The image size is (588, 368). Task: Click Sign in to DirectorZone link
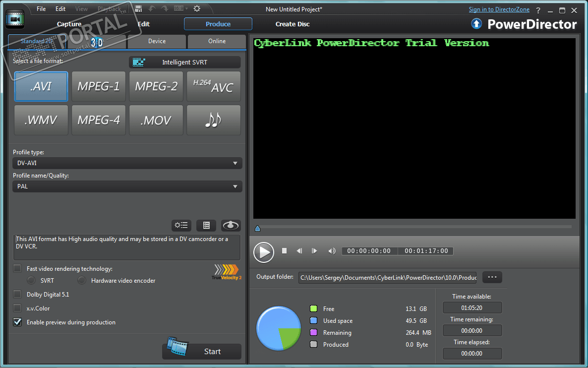pos(499,9)
